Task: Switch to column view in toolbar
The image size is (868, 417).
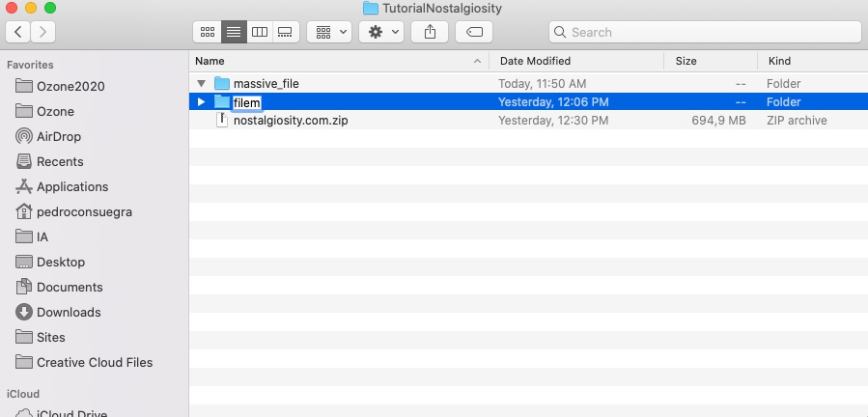Action: [x=259, y=32]
